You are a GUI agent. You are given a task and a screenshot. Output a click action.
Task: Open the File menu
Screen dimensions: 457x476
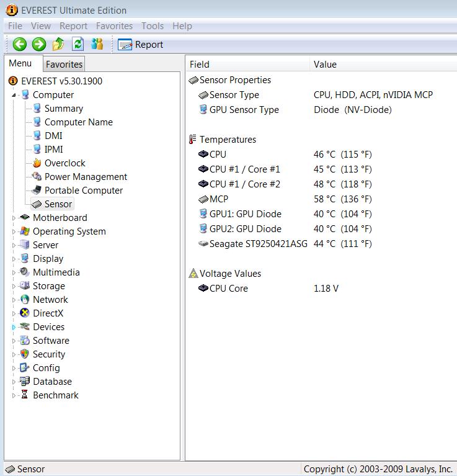(x=15, y=26)
